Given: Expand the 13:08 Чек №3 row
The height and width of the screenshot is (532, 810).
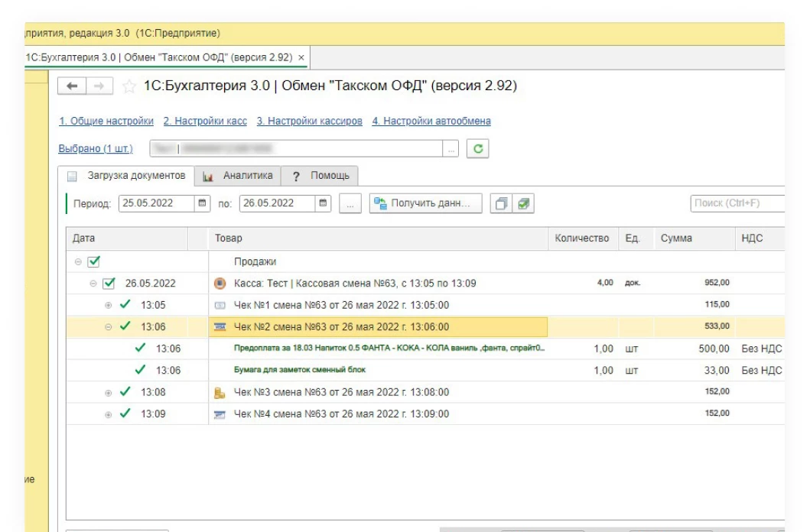Looking at the screenshot, I should tap(108, 393).
